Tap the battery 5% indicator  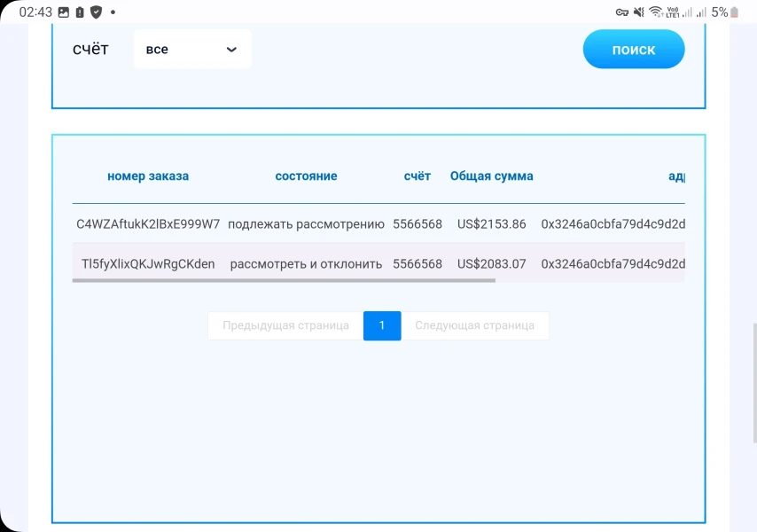pos(725,12)
